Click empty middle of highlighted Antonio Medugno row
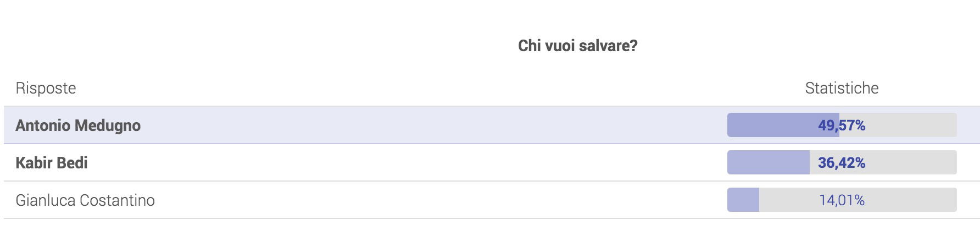 pyautogui.click(x=434, y=125)
